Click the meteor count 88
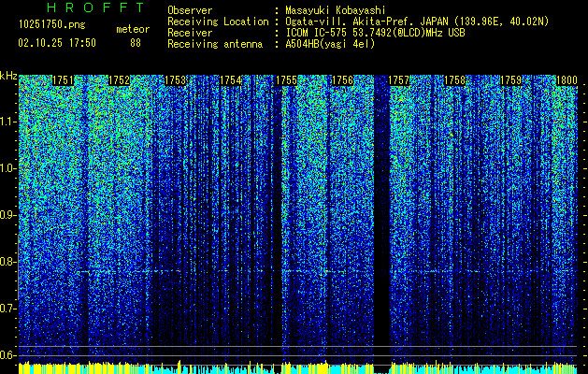This screenshot has height=374, width=588. [x=136, y=43]
